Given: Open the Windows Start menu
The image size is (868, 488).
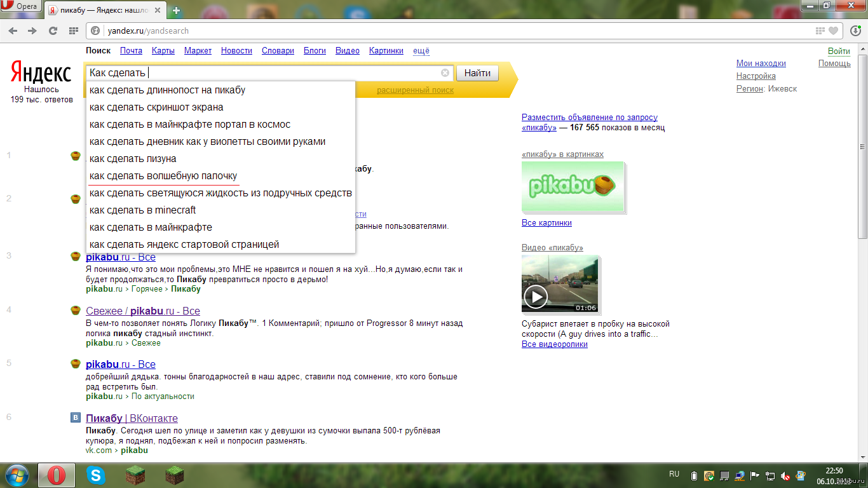Looking at the screenshot, I should point(17,475).
